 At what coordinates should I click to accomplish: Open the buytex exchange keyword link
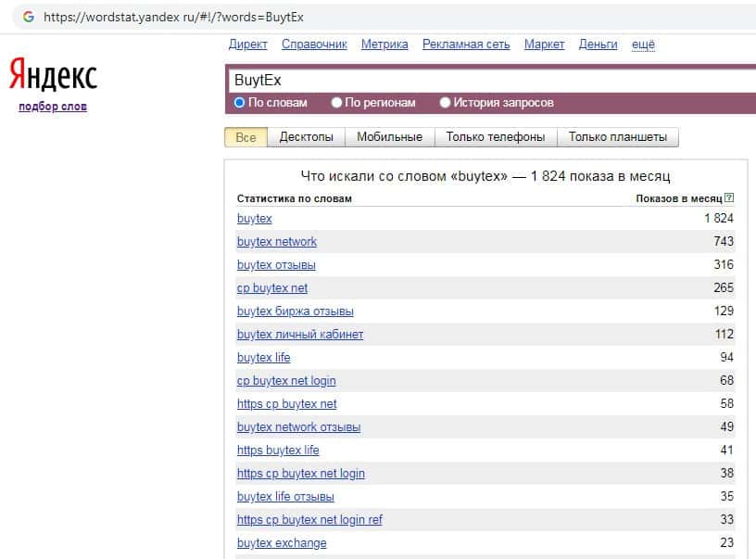pyautogui.click(x=282, y=543)
